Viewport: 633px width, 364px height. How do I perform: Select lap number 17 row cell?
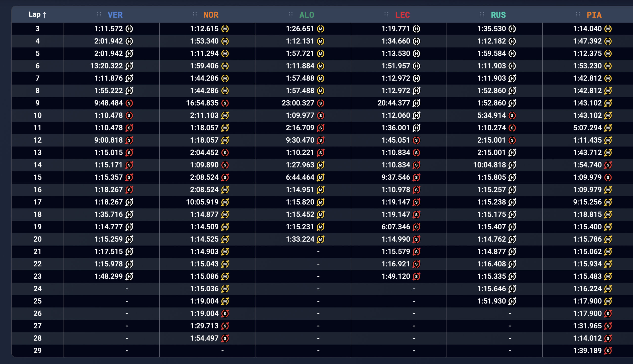(38, 202)
